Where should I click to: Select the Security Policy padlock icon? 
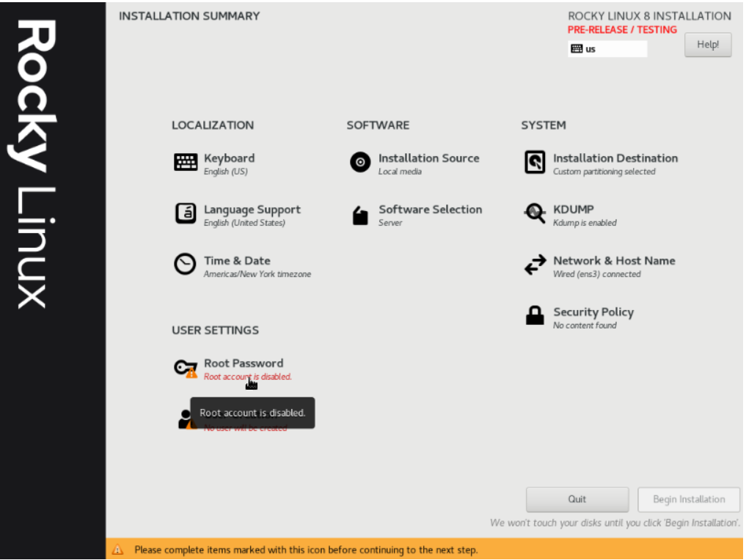(535, 315)
